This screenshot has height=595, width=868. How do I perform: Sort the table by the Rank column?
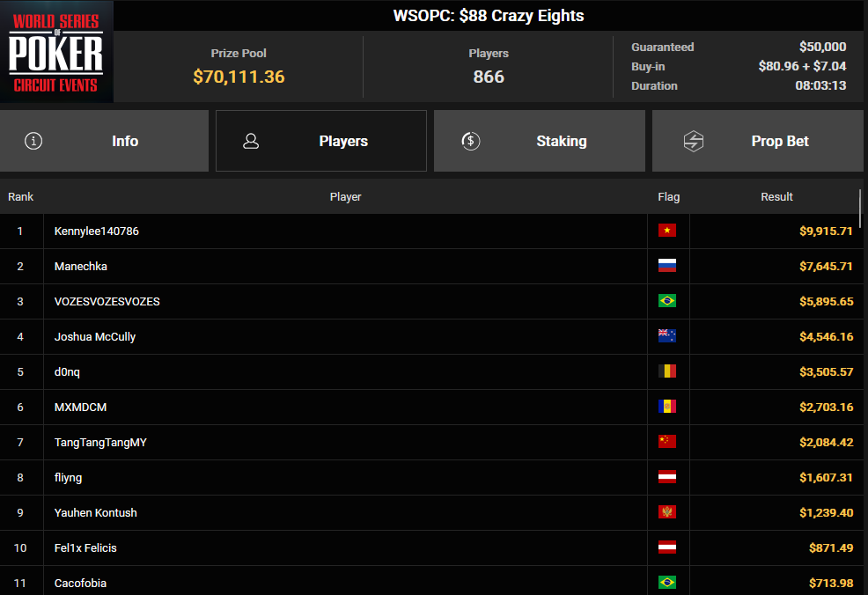point(20,196)
